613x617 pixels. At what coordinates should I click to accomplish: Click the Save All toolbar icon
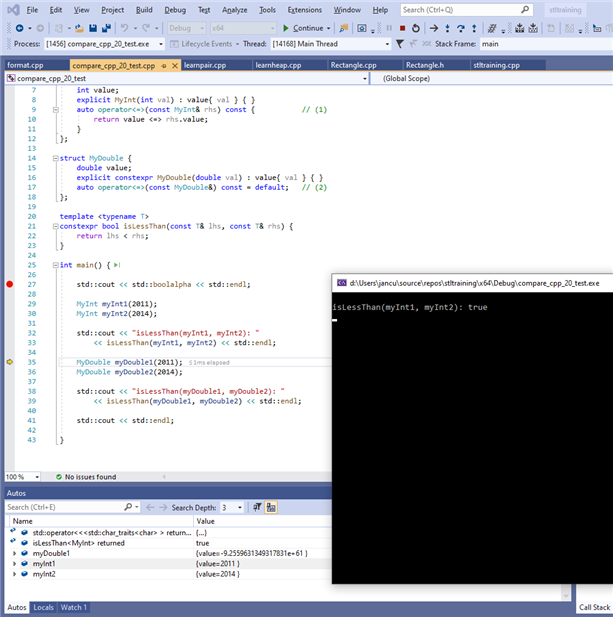pos(105,28)
